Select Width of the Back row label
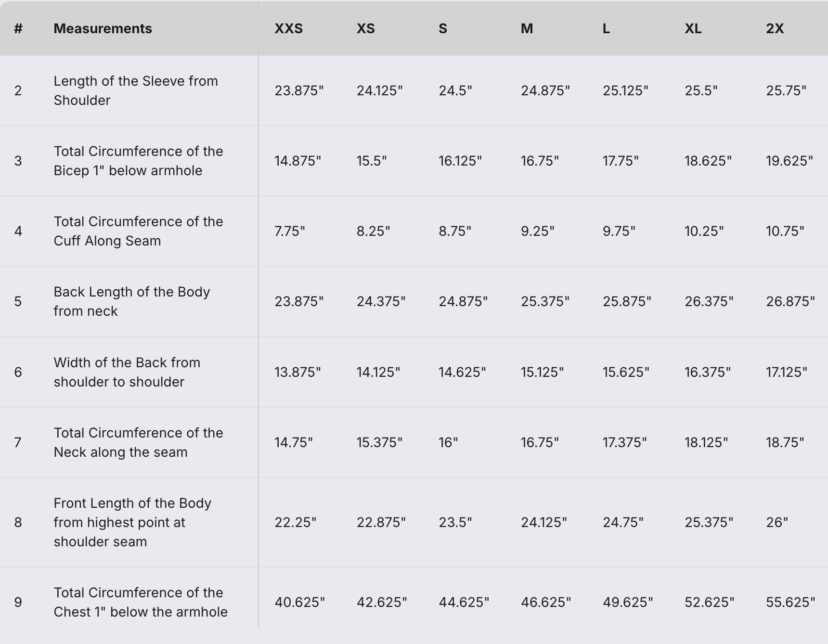Screen dimensions: 828x644 127,372
